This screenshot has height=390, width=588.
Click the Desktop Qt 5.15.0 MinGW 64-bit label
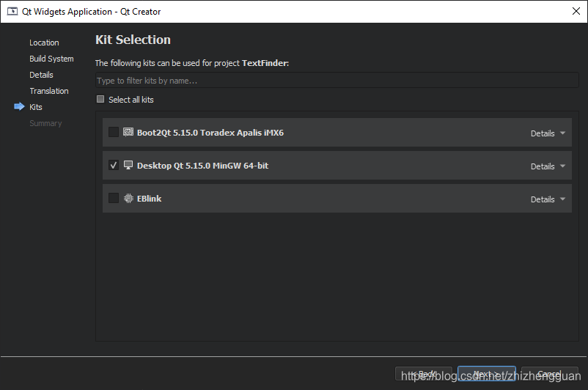point(202,166)
